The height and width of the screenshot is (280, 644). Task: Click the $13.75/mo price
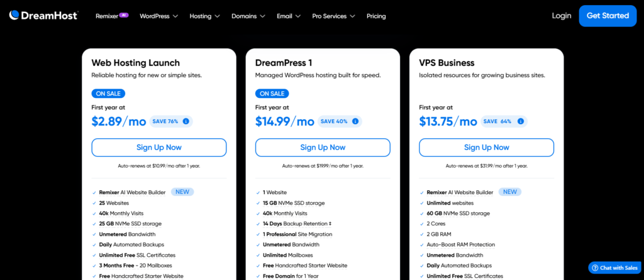coord(448,121)
